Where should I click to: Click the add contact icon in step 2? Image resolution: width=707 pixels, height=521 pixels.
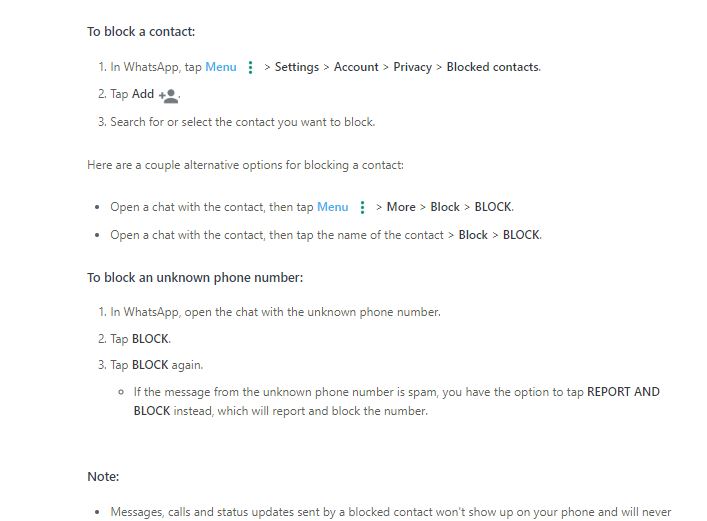click(168, 95)
